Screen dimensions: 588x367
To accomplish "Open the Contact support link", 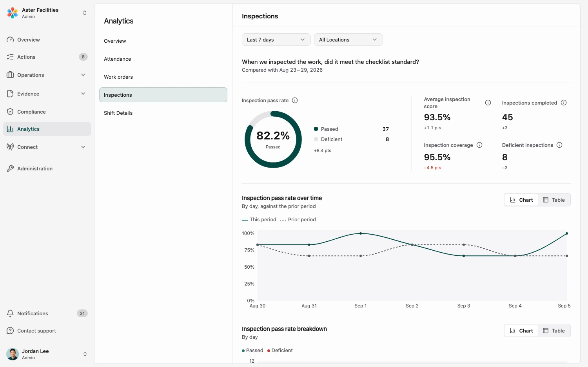I will [x=47, y=331].
